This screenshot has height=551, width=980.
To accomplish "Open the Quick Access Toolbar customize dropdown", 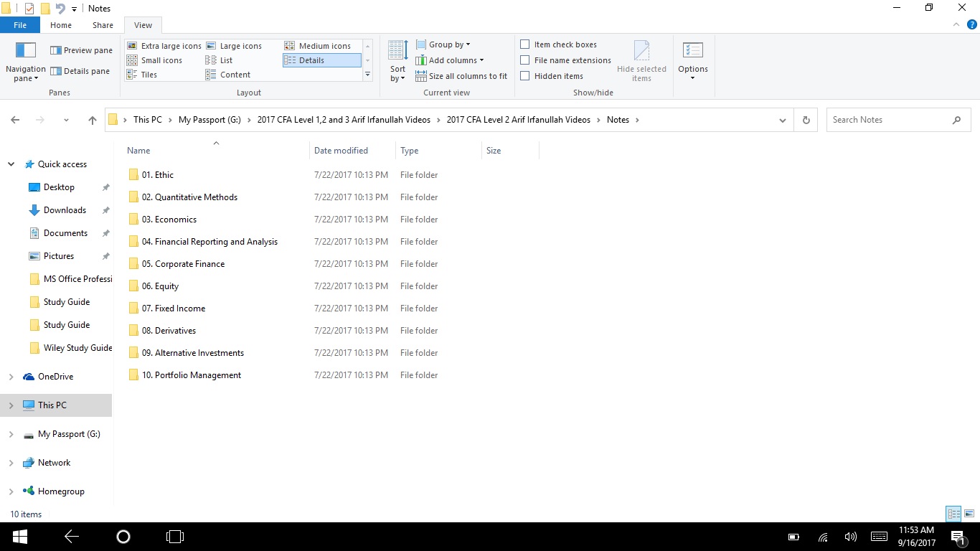I will tap(74, 9).
